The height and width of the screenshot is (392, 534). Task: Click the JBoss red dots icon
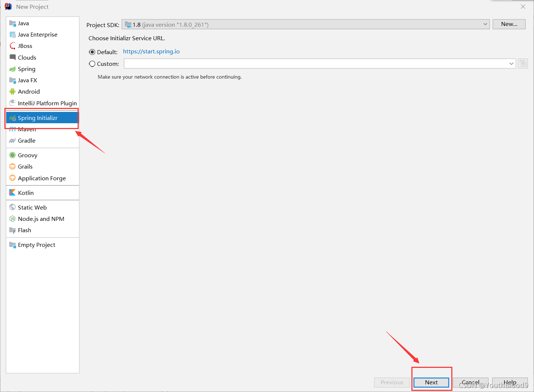tap(12, 46)
